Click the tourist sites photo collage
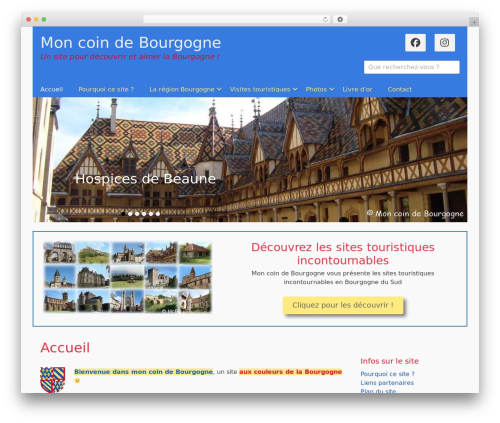 point(128,277)
